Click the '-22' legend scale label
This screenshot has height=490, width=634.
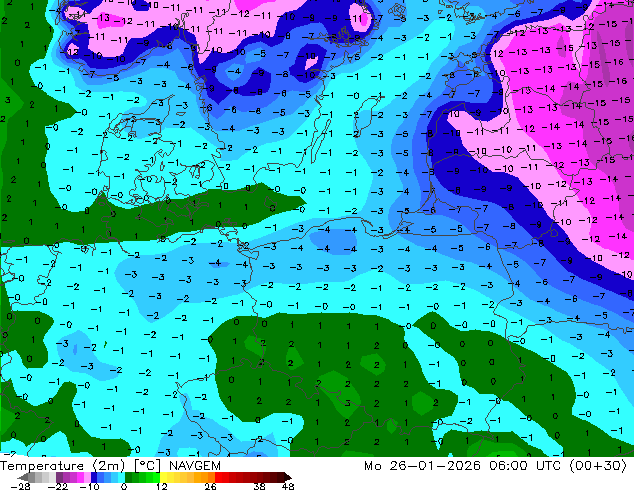pyautogui.click(x=57, y=486)
